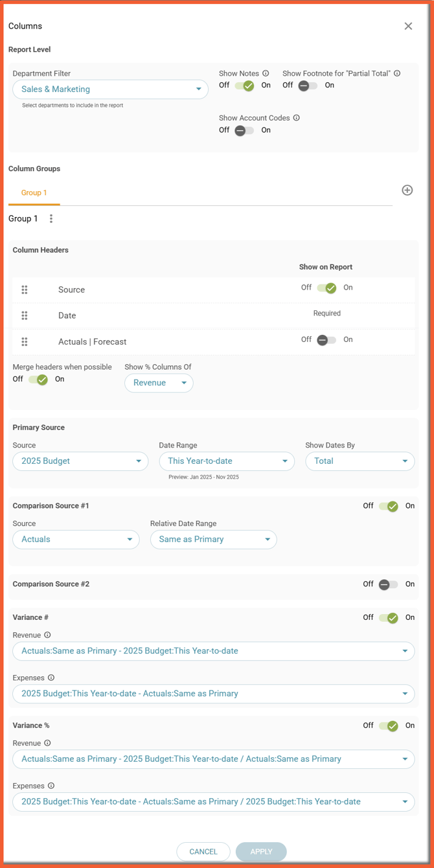Click the Show Account Codes info icon
Screen dimensions: 434x868
[x=296, y=118]
